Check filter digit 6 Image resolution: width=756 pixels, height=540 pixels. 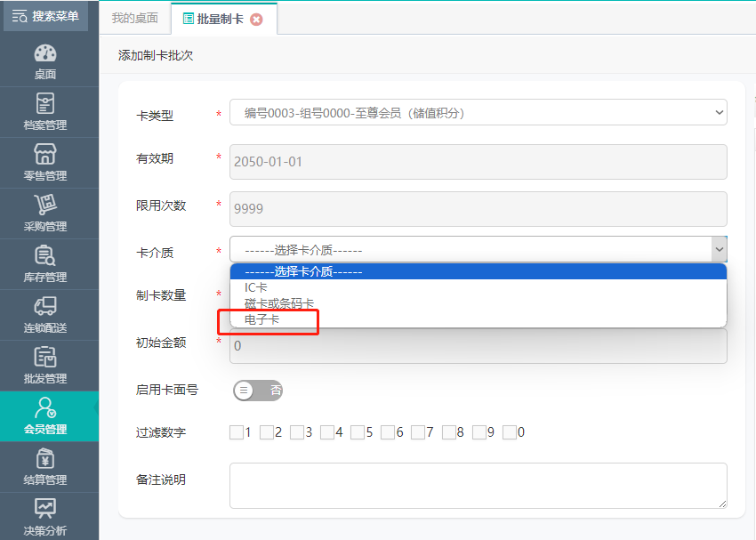point(388,432)
